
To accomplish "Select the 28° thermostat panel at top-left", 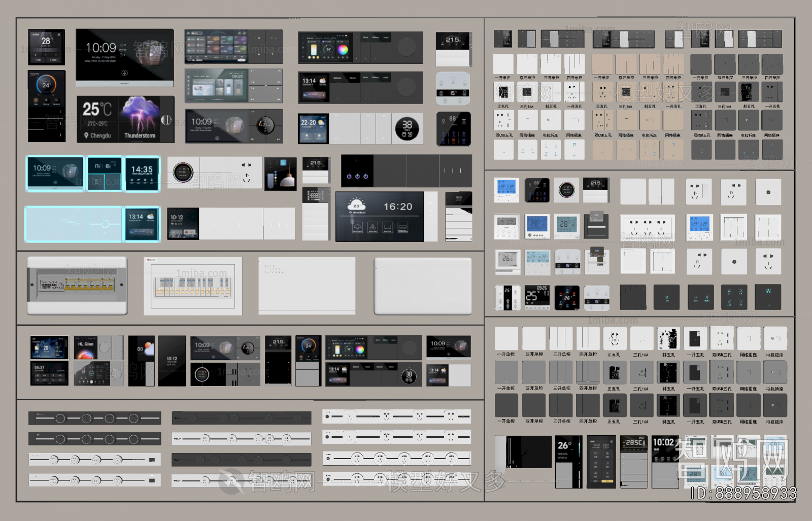I will (x=46, y=47).
